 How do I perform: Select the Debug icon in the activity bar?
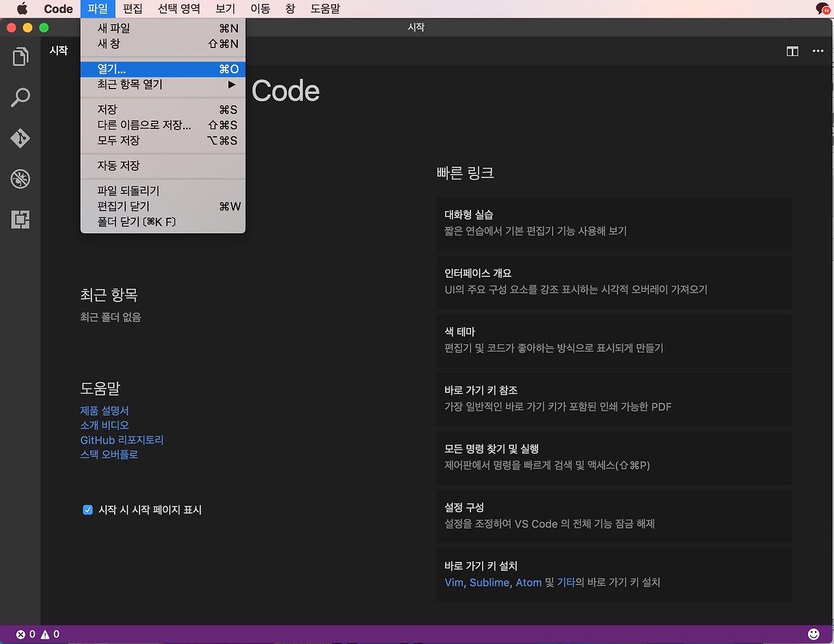tap(20, 179)
